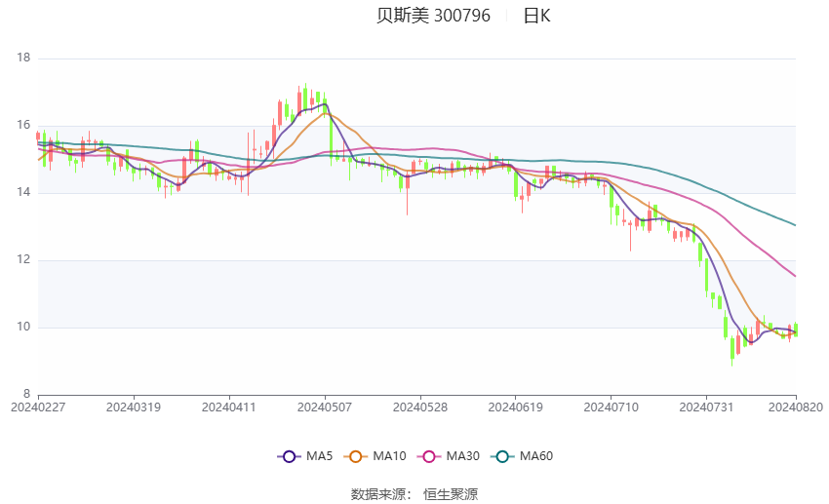
Task: Click the 20240820 date axis label
Action: point(796,407)
